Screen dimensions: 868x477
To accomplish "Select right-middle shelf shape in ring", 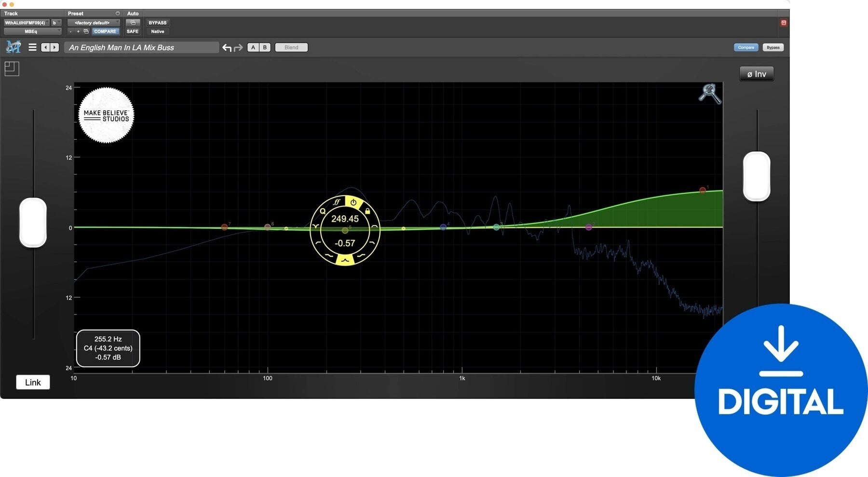I will pyautogui.click(x=372, y=243).
